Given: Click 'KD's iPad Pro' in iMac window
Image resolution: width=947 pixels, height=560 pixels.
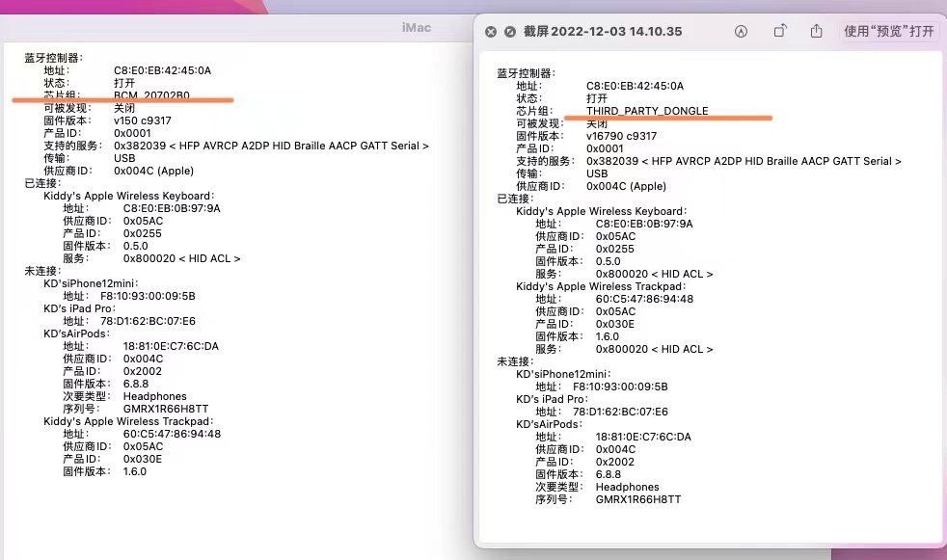Looking at the screenshot, I should 79,309.
